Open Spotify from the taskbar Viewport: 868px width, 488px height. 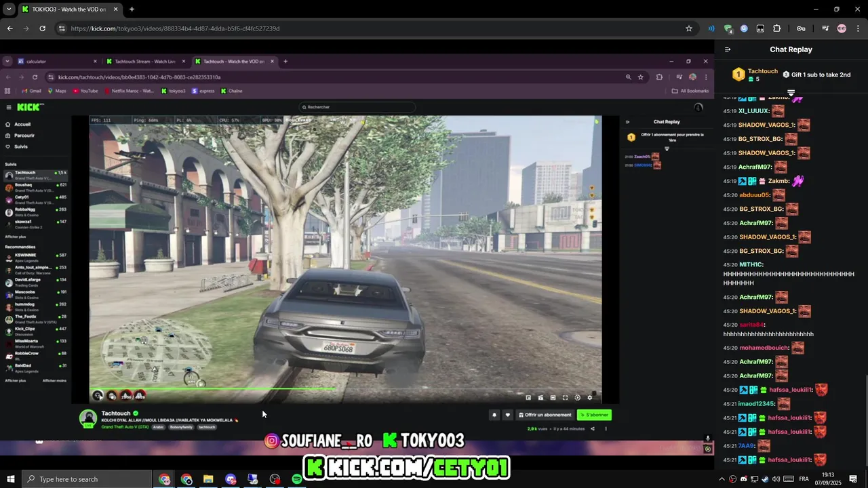296,479
